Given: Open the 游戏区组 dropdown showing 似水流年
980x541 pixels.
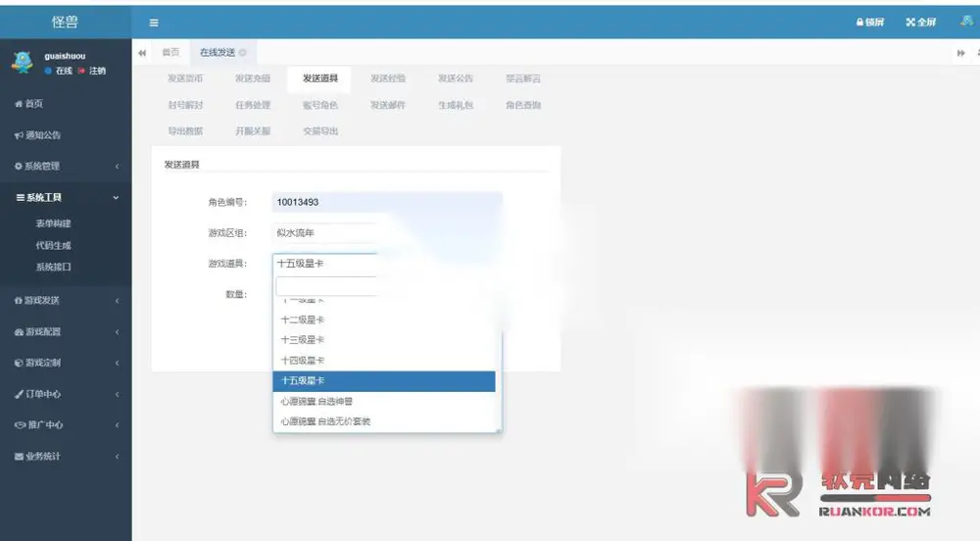Looking at the screenshot, I should pyautogui.click(x=387, y=233).
